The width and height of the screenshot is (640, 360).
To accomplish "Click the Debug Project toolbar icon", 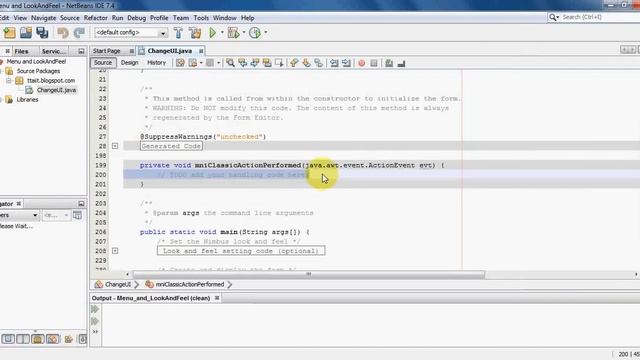I will coord(233,33).
